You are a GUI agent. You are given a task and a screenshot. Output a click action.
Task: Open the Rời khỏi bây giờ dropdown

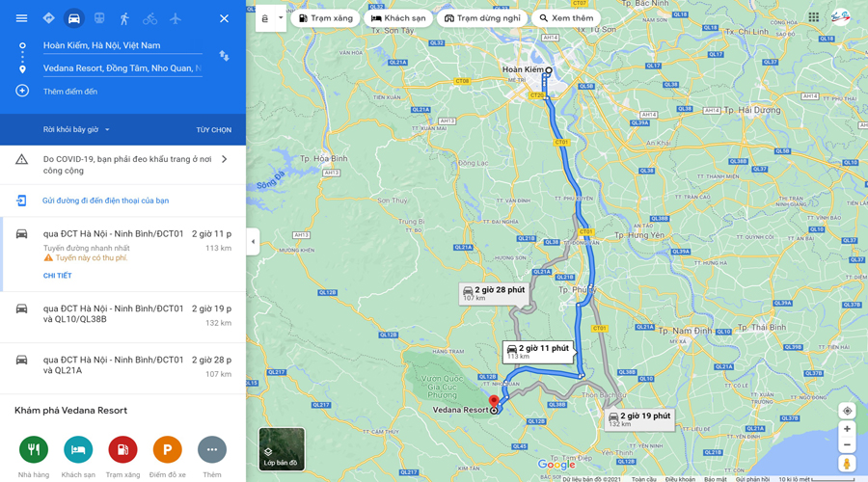click(76, 129)
